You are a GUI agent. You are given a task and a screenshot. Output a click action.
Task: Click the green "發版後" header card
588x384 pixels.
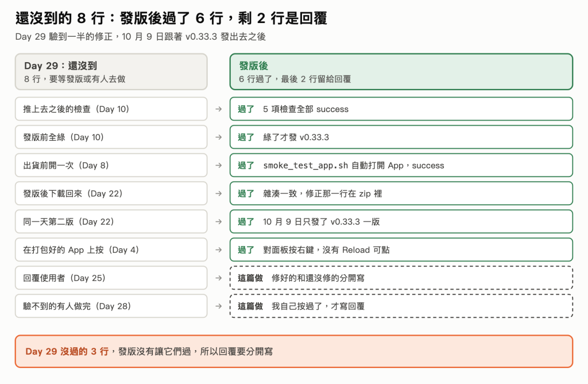tap(401, 72)
